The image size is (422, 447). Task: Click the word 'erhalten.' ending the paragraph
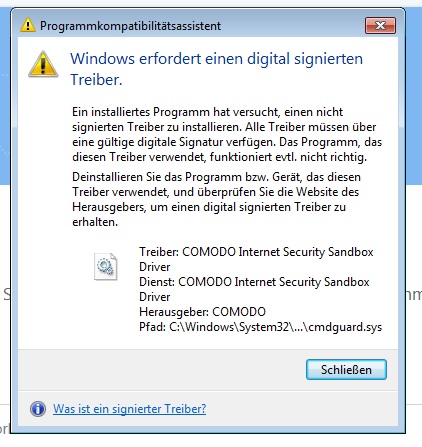(95, 222)
